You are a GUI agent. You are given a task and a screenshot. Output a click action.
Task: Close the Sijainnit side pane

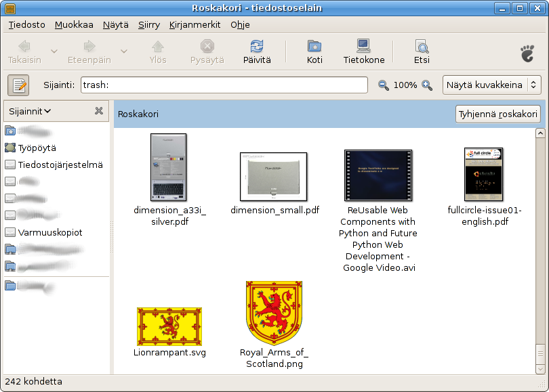coord(99,111)
